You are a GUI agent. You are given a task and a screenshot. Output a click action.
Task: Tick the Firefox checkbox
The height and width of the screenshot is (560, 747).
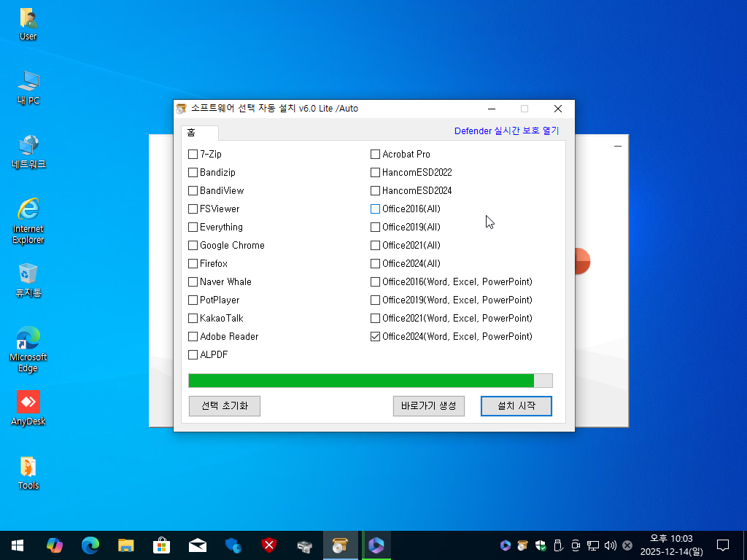(193, 264)
